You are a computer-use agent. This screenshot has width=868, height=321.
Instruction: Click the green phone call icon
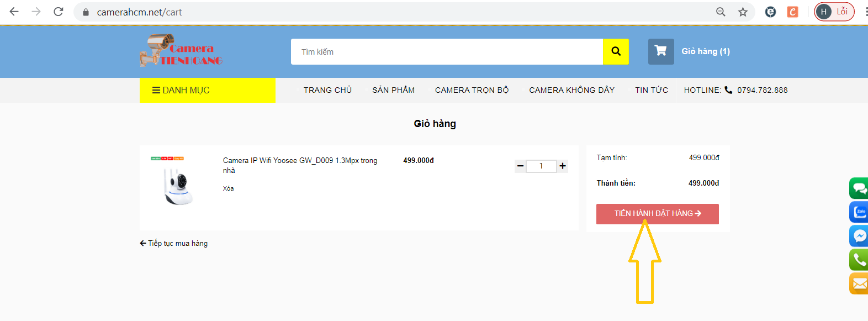(859, 260)
